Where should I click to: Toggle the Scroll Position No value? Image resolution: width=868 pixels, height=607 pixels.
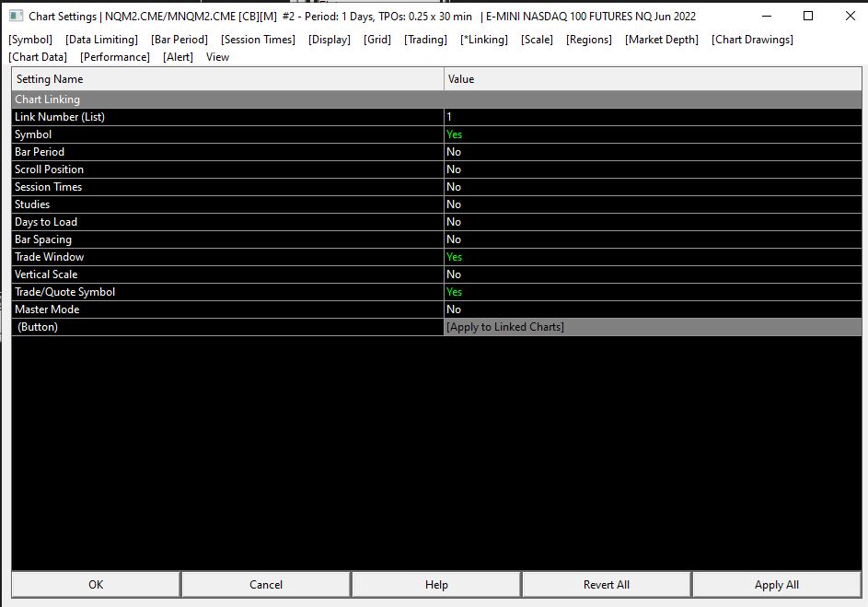point(653,169)
